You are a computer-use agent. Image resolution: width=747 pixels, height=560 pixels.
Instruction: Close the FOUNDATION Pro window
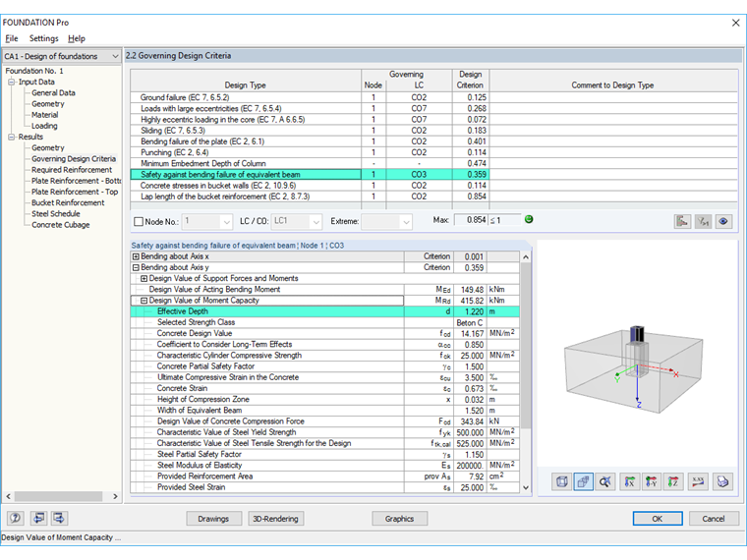point(735,23)
